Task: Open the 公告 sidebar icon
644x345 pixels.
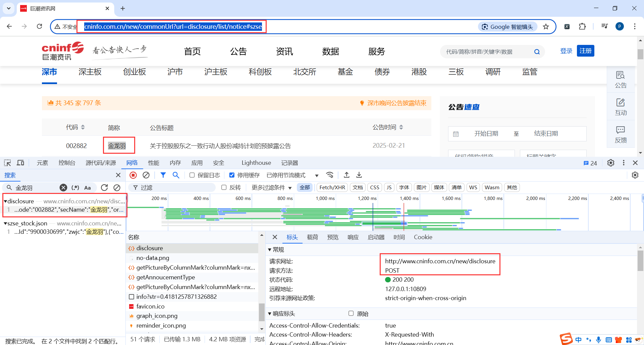Action: click(621, 79)
